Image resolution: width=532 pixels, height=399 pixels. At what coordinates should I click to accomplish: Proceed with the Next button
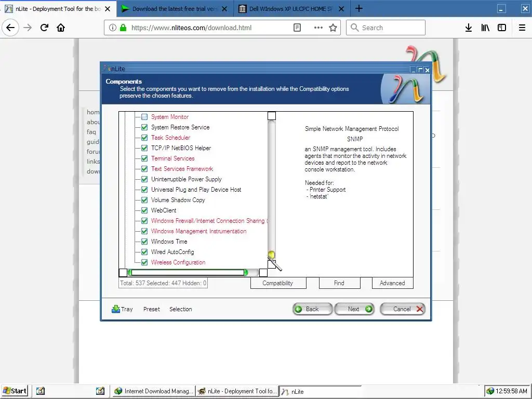click(x=354, y=309)
